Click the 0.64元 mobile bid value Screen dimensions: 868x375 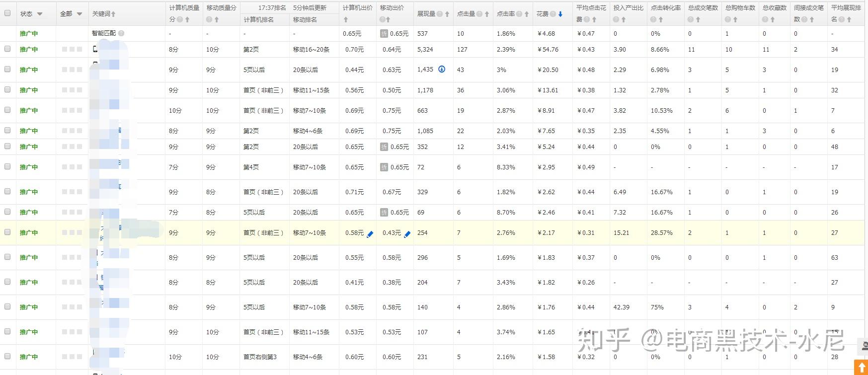tap(392, 50)
